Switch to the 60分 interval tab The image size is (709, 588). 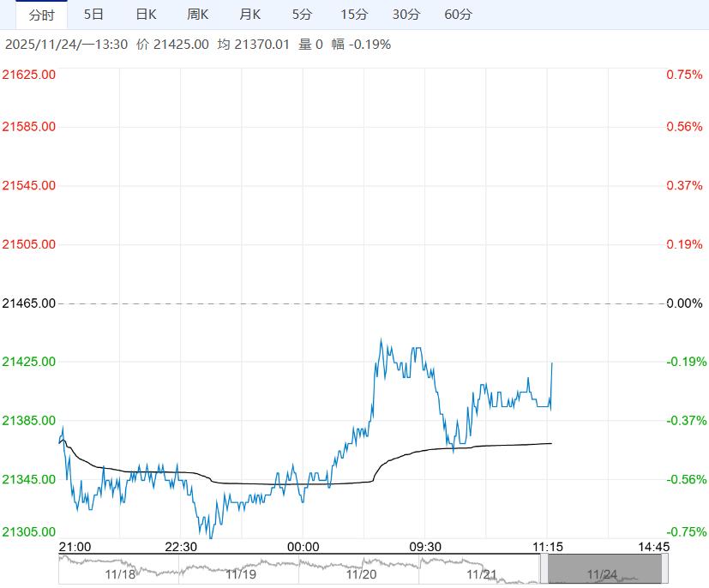458,15
